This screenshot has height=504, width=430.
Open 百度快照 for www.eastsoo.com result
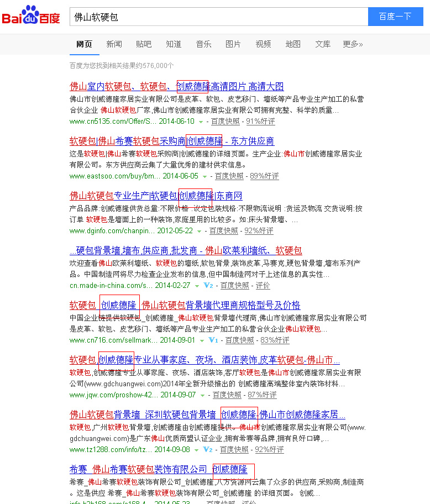(229, 176)
